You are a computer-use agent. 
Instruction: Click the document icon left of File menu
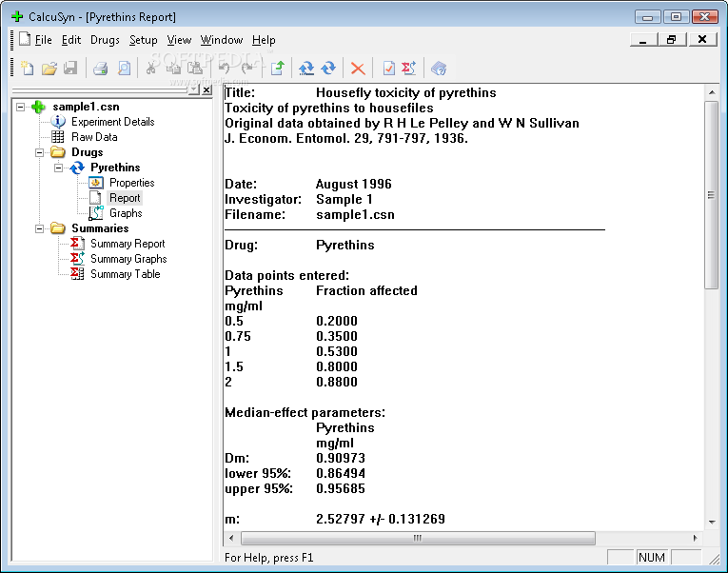pyautogui.click(x=25, y=39)
